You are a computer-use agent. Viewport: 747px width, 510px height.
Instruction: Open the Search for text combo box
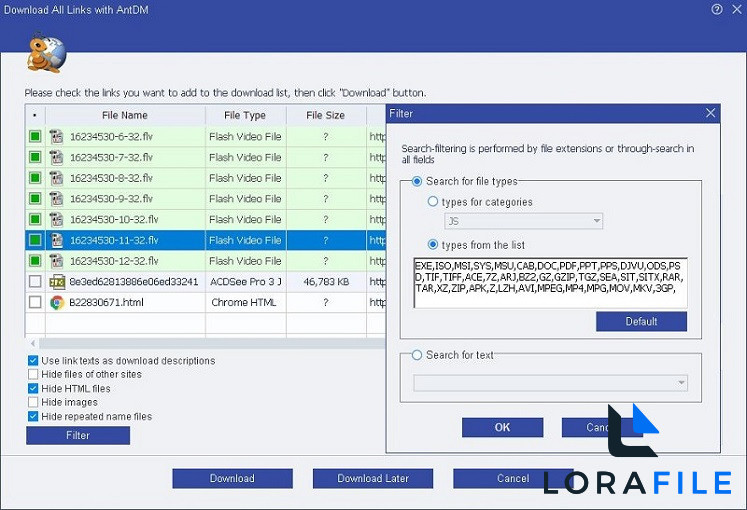(550, 383)
